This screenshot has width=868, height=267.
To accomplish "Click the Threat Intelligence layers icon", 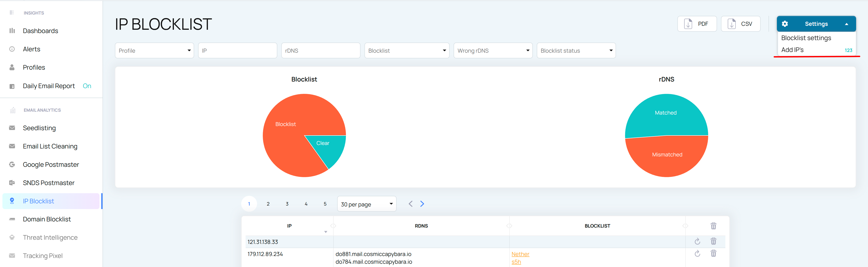I will pyautogui.click(x=12, y=237).
